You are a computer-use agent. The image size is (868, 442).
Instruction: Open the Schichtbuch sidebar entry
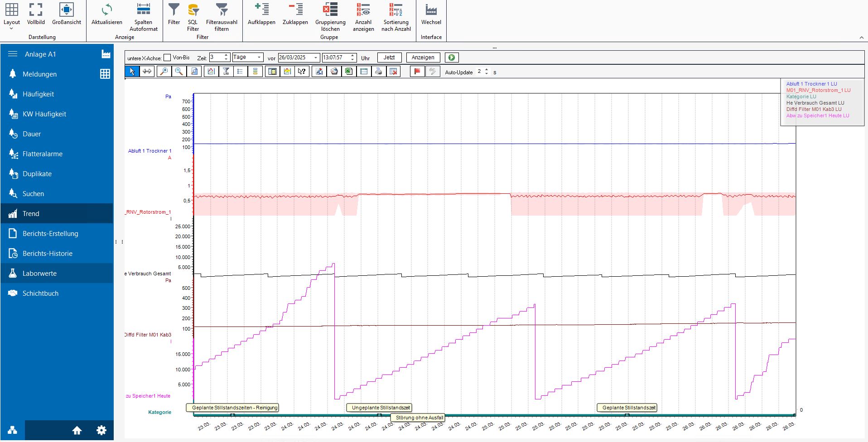(40, 293)
